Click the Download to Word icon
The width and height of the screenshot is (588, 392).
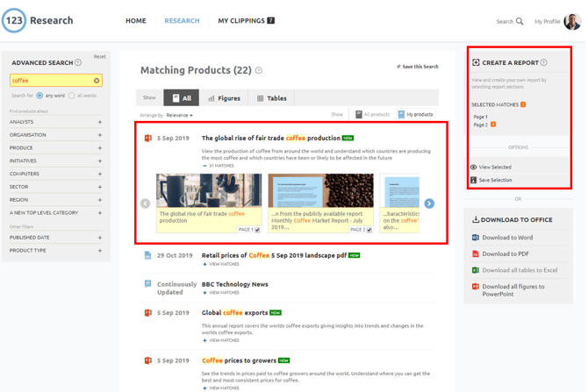click(476, 238)
